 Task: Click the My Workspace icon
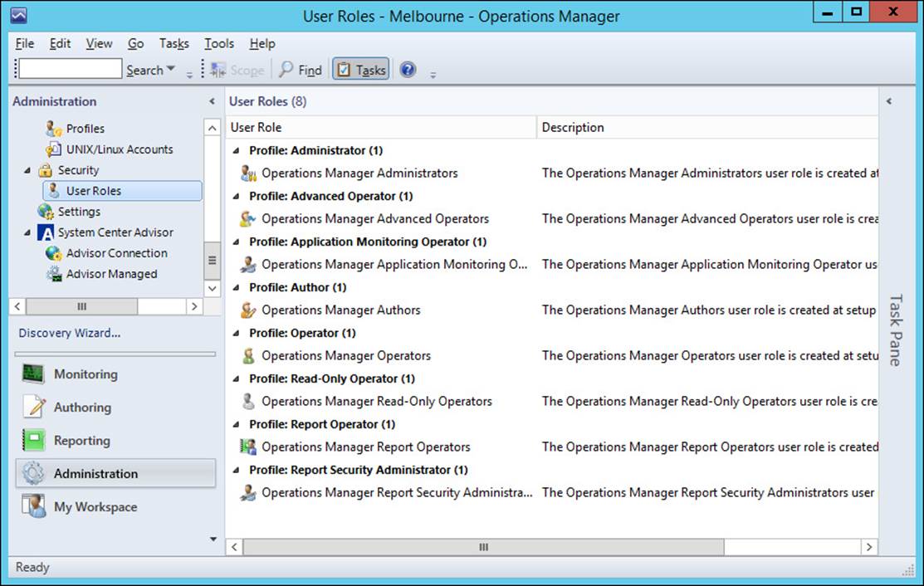33,506
